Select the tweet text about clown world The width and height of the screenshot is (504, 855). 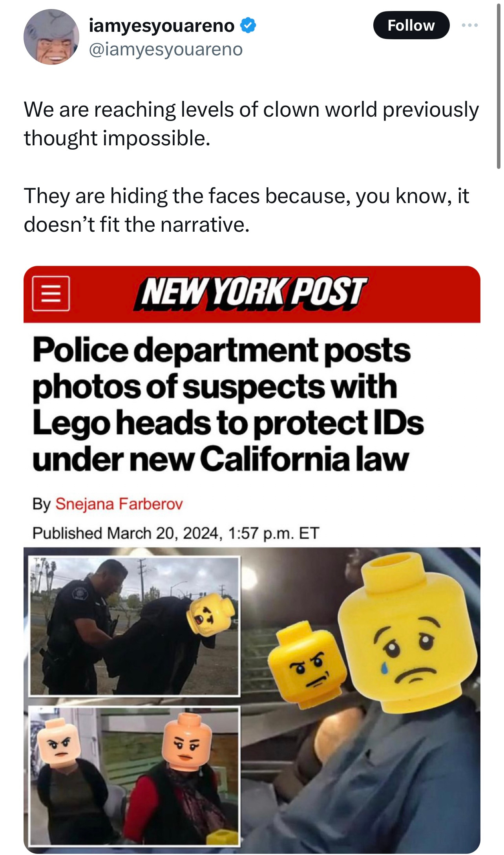(251, 124)
